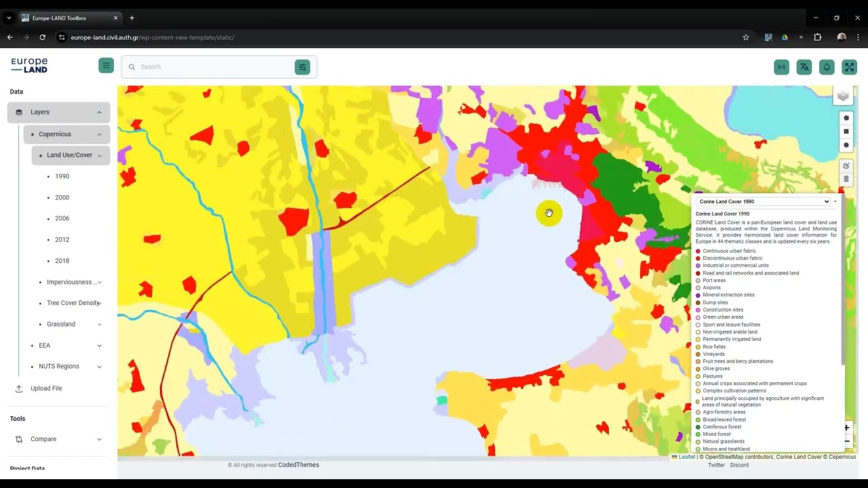Open Chrome's three-dot menu
Screen dimensions: 868x488
click(x=859, y=37)
